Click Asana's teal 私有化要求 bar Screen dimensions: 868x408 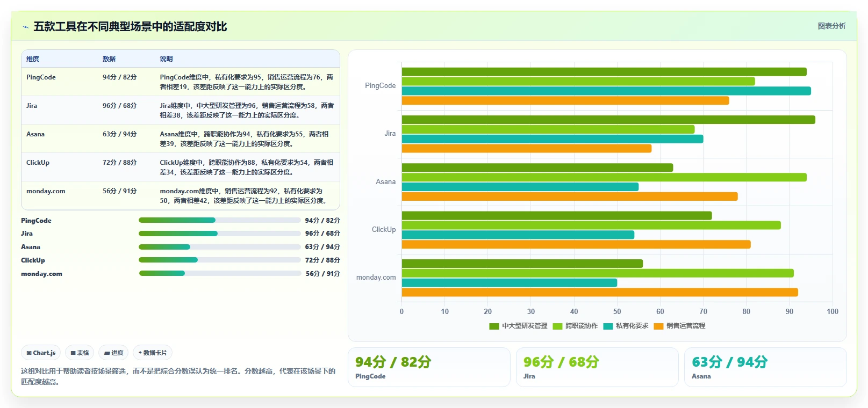[x=520, y=187]
